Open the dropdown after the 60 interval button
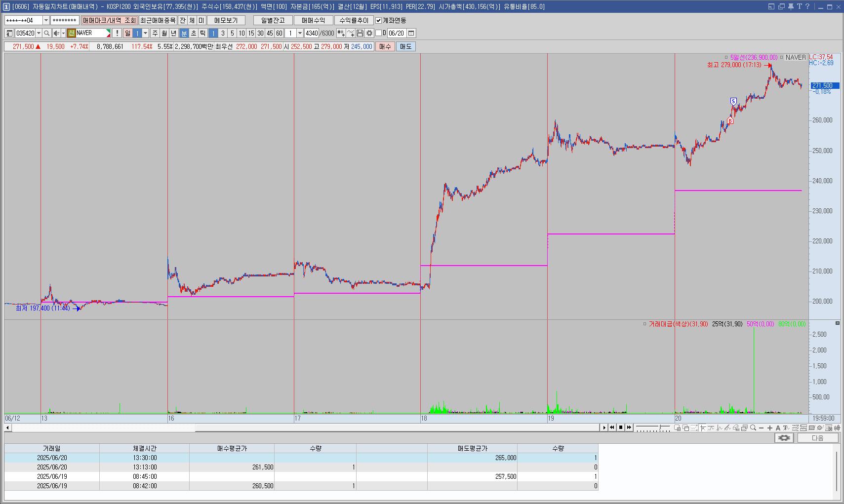 click(x=300, y=33)
